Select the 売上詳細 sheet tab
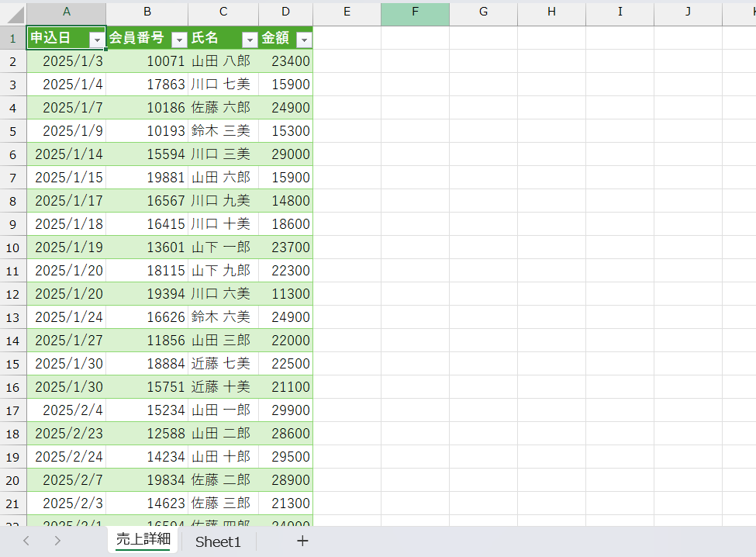 tap(143, 540)
